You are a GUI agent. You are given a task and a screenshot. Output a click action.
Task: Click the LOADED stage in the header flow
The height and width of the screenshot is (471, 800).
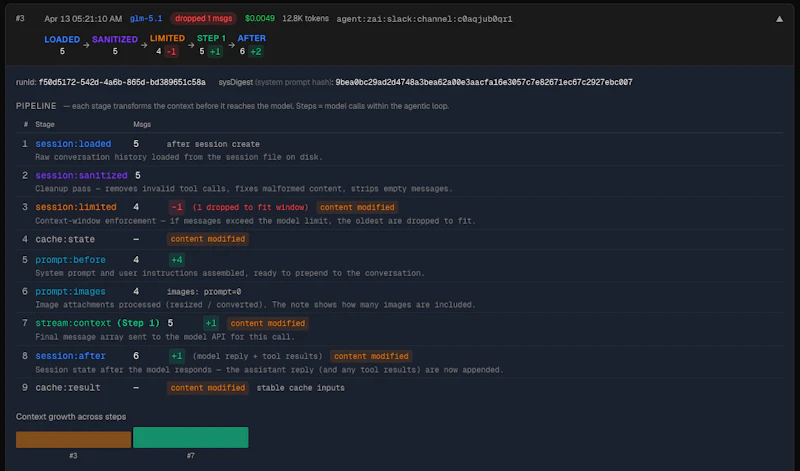(62, 39)
